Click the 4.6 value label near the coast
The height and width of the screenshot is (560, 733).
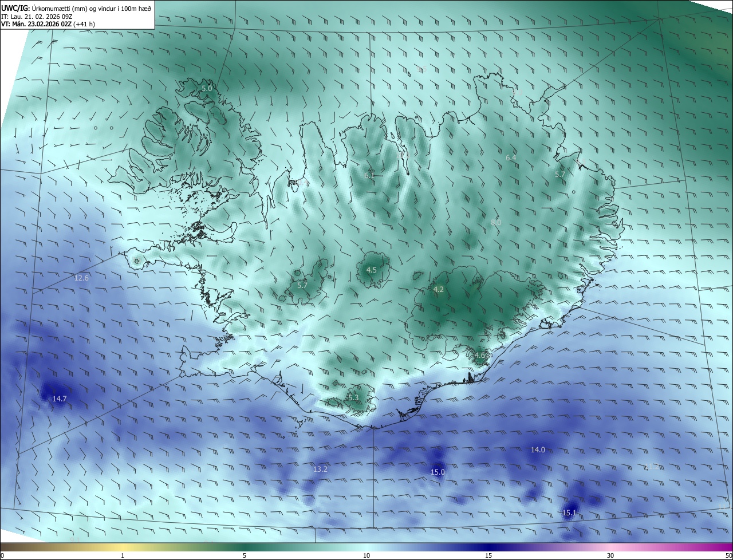click(479, 355)
